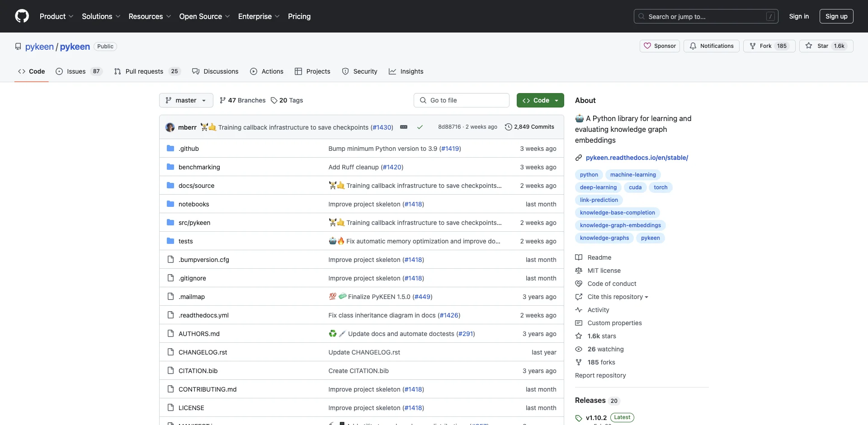Click the .bumpversion.cfg file icon
Viewport: 868px width, 425px height.
[x=170, y=260]
